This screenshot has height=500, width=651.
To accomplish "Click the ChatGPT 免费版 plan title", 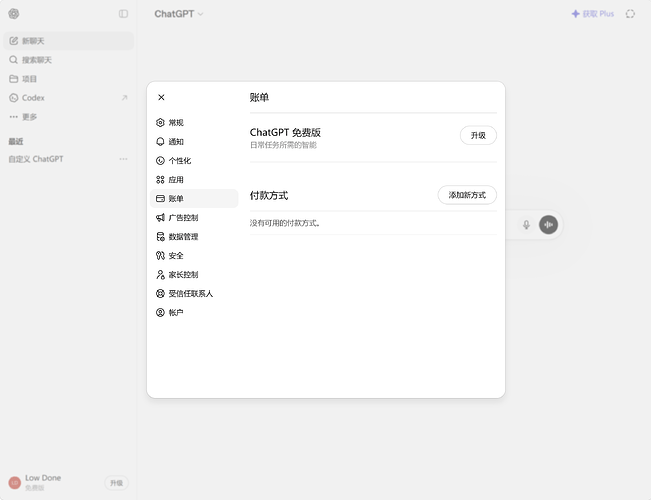I will point(285,132).
